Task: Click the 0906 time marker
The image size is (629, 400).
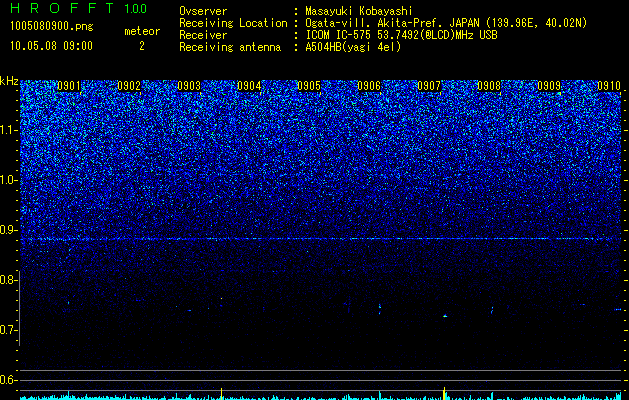Action: coord(369,86)
